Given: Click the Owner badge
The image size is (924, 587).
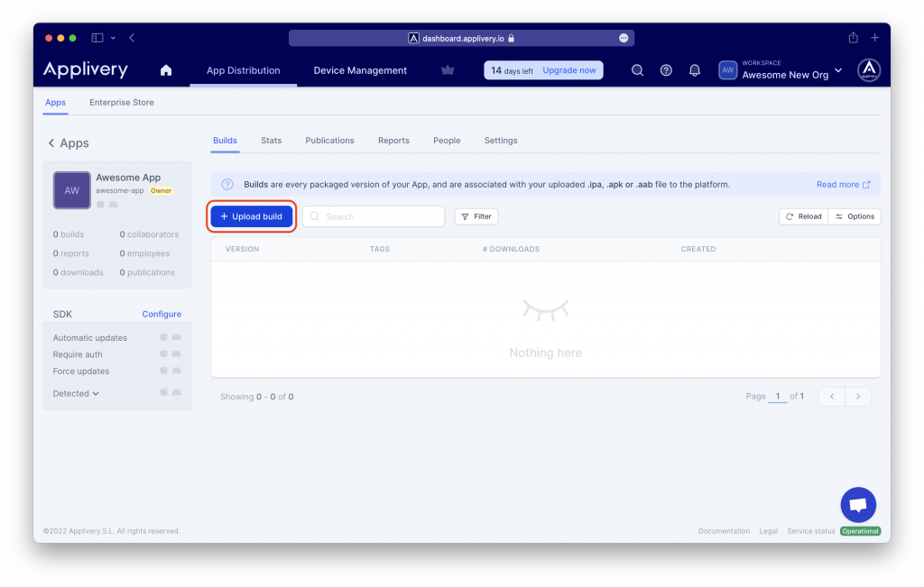Looking at the screenshot, I should click(161, 191).
